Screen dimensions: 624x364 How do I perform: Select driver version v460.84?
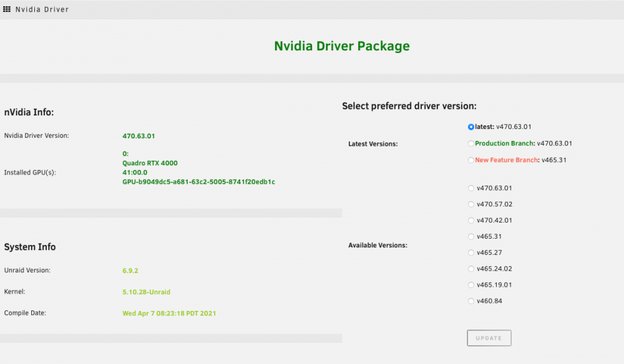(x=470, y=301)
